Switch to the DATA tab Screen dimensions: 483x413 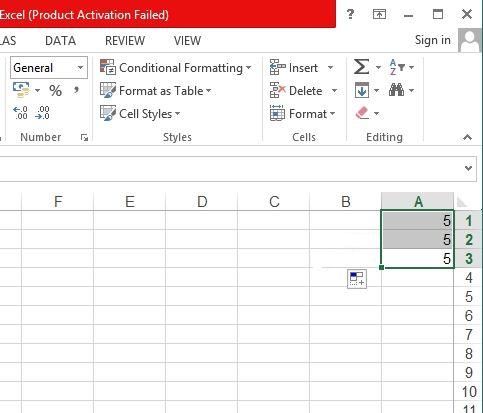[x=60, y=41]
